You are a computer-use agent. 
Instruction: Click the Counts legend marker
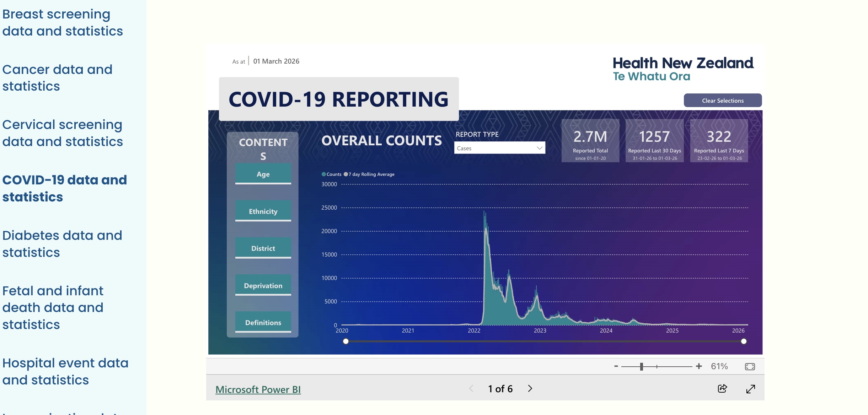click(324, 174)
